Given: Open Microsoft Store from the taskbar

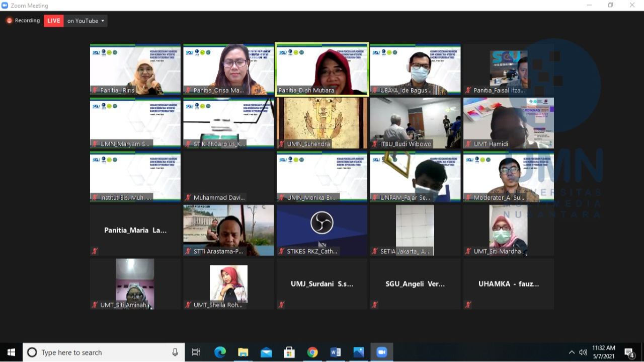Looking at the screenshot, I should [289, 352].
